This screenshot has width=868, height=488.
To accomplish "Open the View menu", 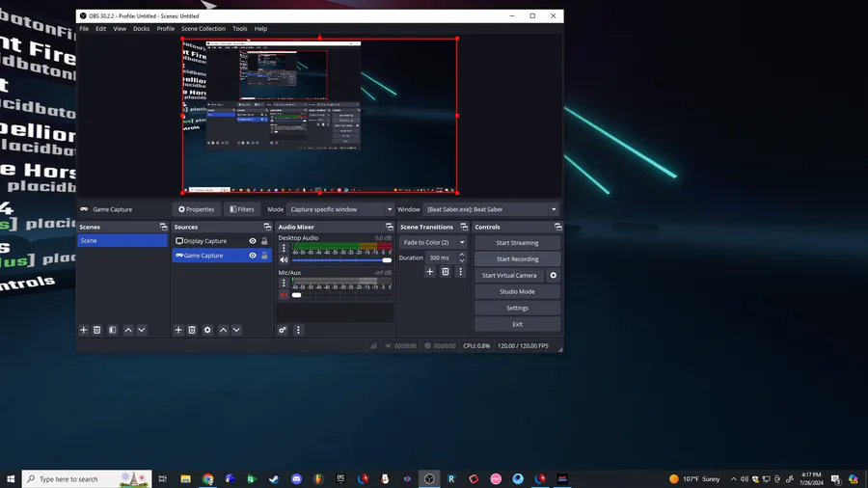I will [120, 29].
